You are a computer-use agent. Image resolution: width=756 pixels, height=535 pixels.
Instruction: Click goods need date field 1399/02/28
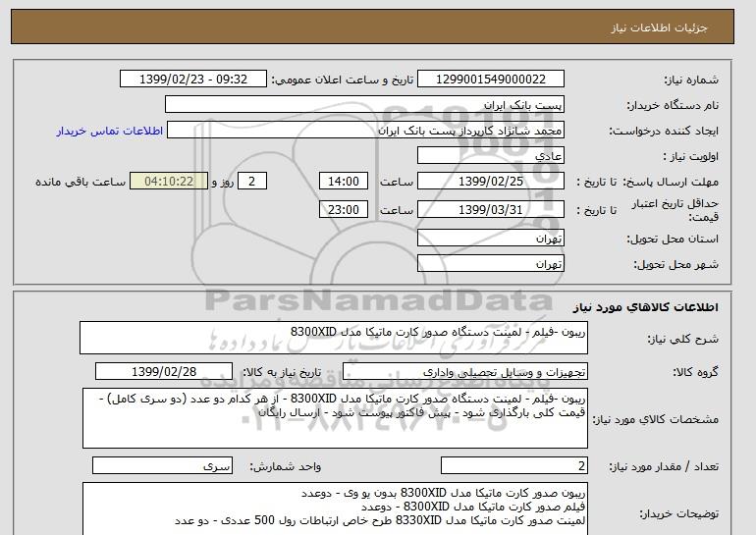point(164,372)
